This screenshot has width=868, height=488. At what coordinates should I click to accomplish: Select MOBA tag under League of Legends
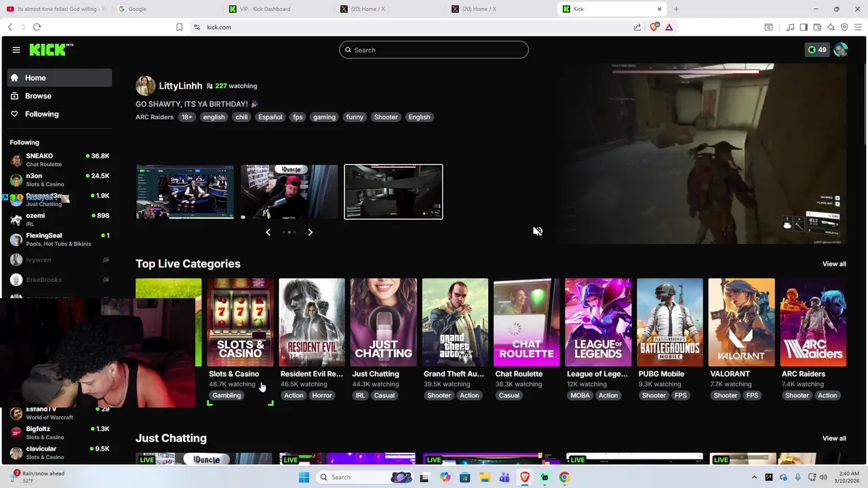[x=580, y=396]
